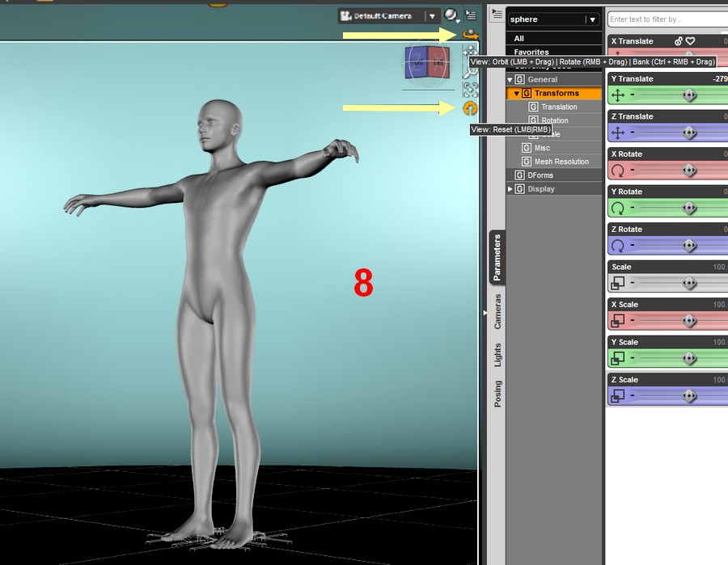This screenshot has height=565, width=728.
Task: Select the Favorites category
Action: (554, 52)
